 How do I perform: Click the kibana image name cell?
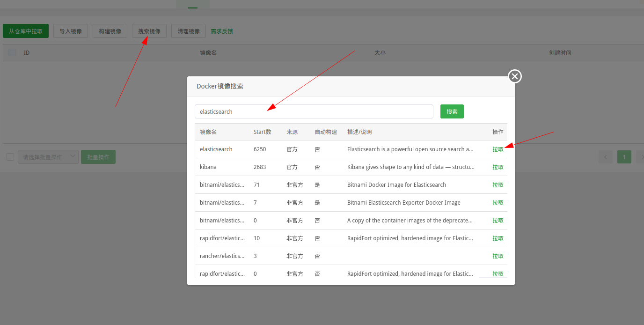208,167
